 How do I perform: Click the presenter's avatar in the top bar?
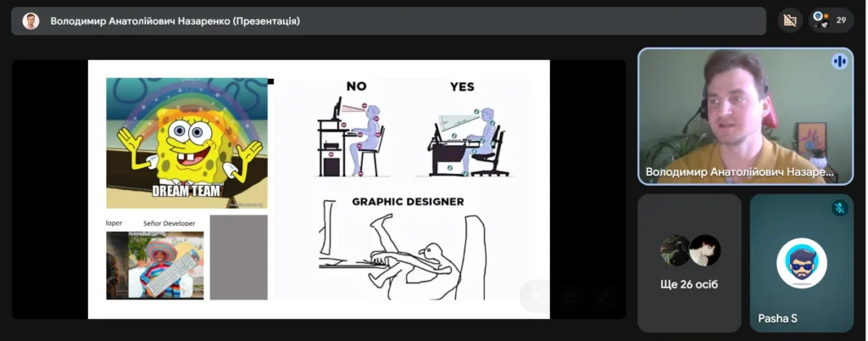pyautogui.click(x=31, y=21)
